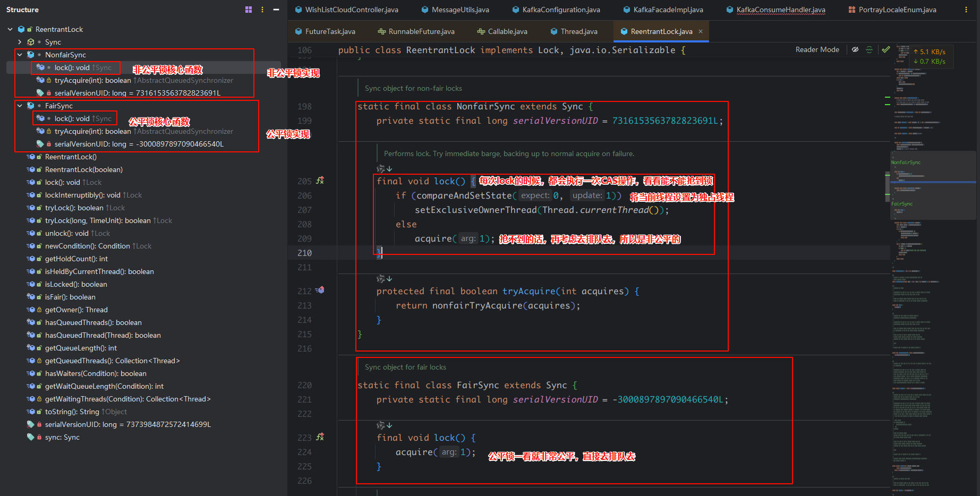Viewport: 980px width, 496px height.
Task: Switch to the Thread.java tab
Action: coord(574,31)
